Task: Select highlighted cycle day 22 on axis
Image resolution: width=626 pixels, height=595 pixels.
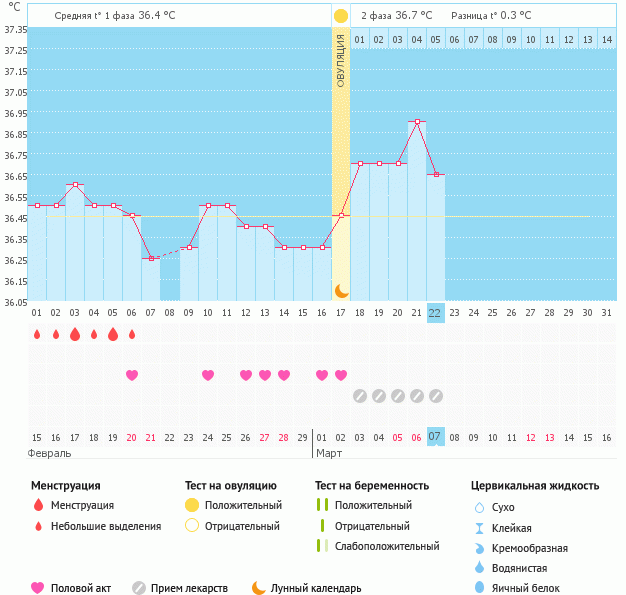Action: pyautogui.click(x=435, y=313)
